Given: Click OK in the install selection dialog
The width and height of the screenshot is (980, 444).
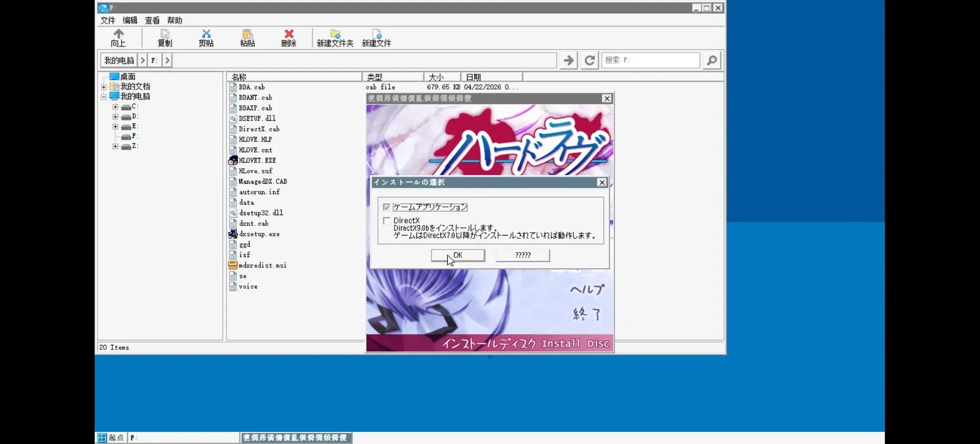Looking at the screenshot, I should coord(458,255).
